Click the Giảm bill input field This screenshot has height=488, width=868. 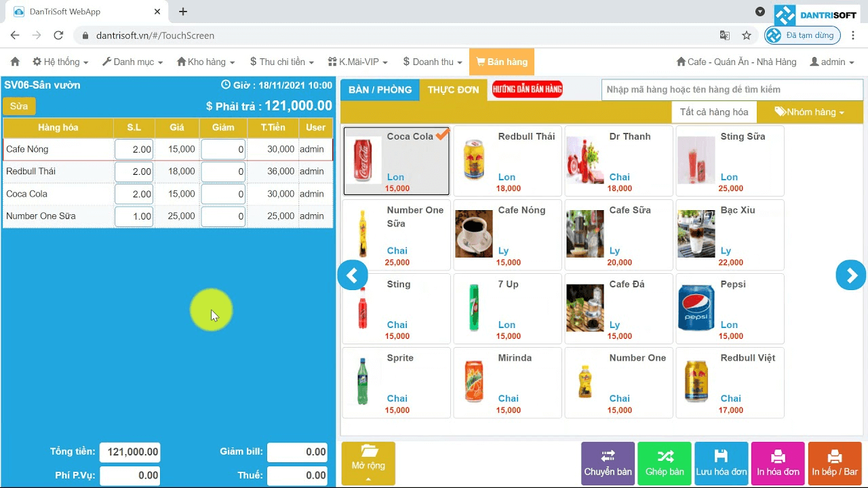point(298,452)
